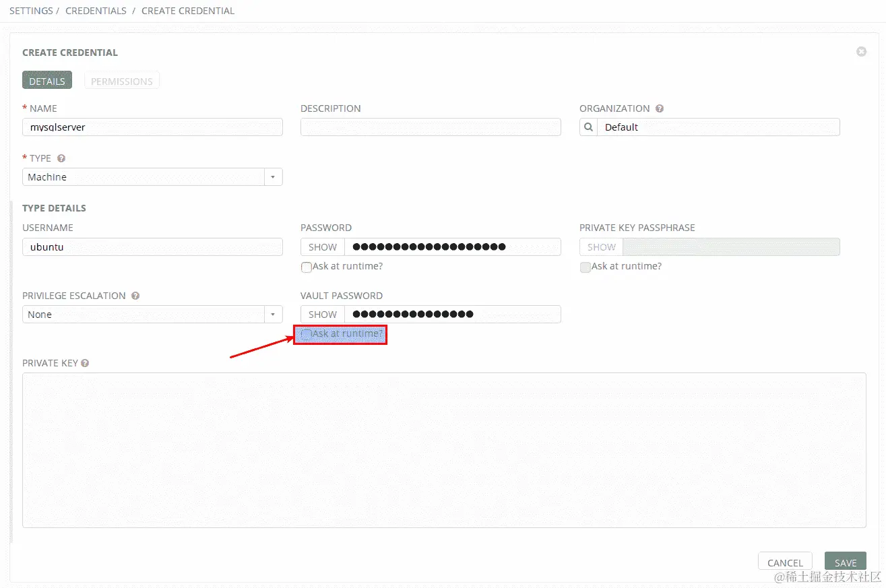The height and width of the screenshot is (588, 886).
Task: Click the Organization lookup search icon
Action: [x=588, y=127]
